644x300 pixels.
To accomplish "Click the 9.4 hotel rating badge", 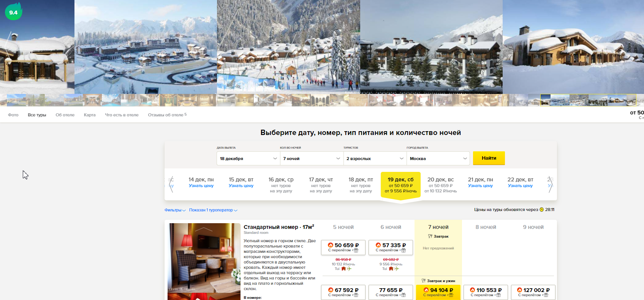I will point(13,12).
